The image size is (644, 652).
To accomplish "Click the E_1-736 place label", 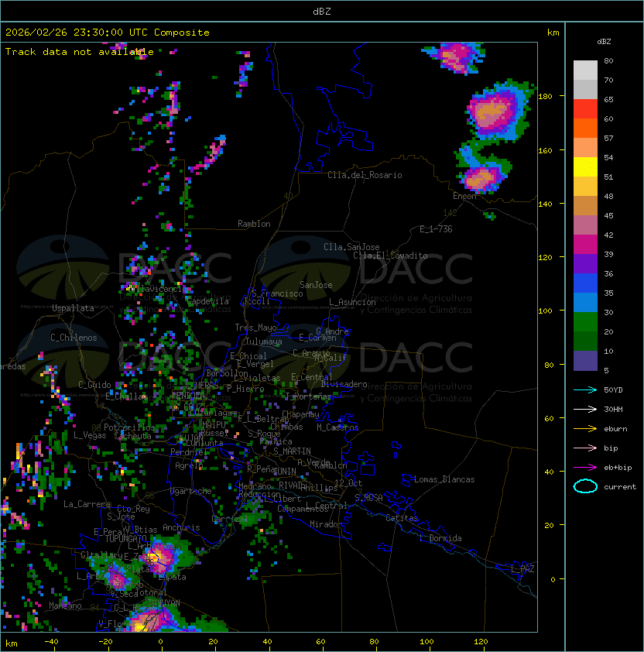I will 436,229.
